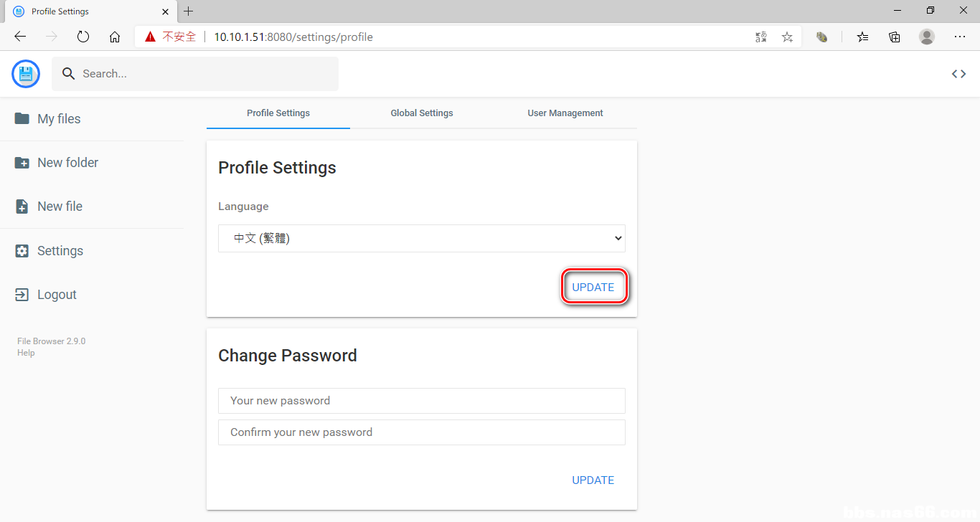Open the browser collections icon
The width and height of the screenshot is (980, 522).
(894, 37)
